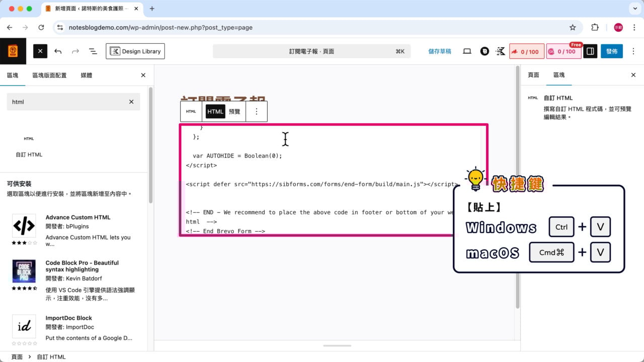The width and height of the screenshot is (644, 362).
Task: Switch to the 媒體 tab in block inserter
Action: [x=86, y=75]
